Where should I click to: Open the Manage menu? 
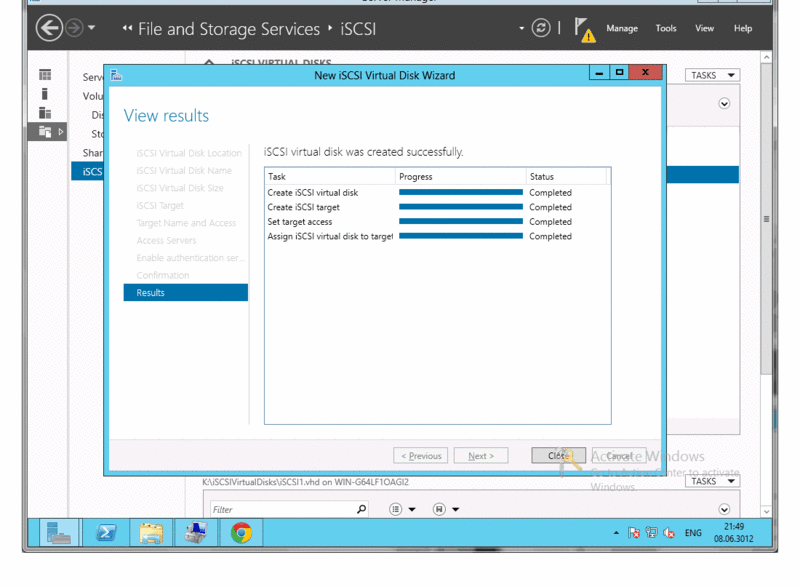pos(621,29)
